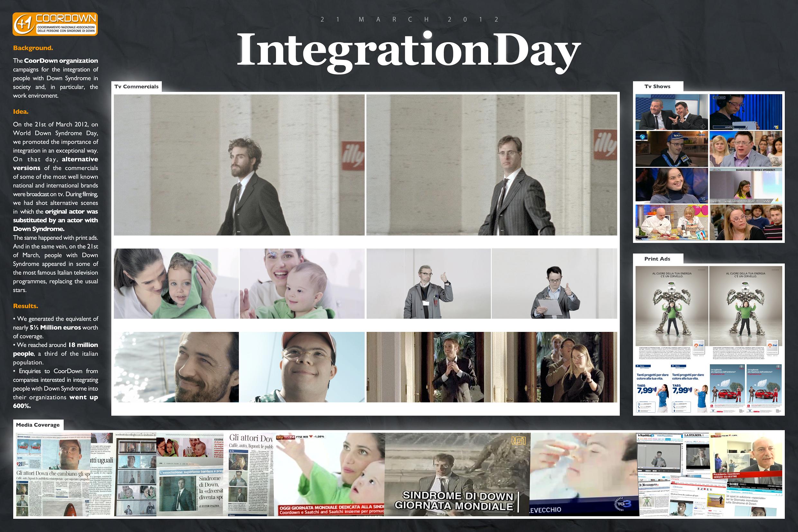Click the '21 MARCH 2012' date line
The height and width of the screenshot is (532, 798).
click(x=409, y=19)
